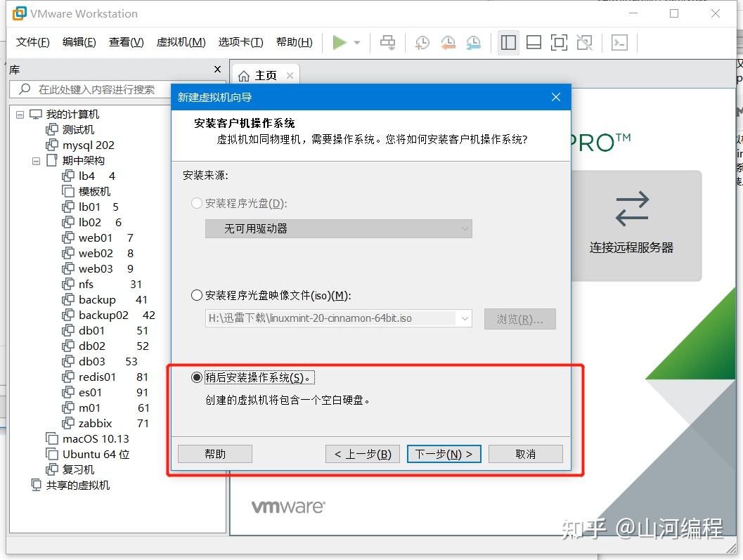The image size is (743, 560).
Task: Open the 虚拟机(M) menu
Action: point(181,42)
